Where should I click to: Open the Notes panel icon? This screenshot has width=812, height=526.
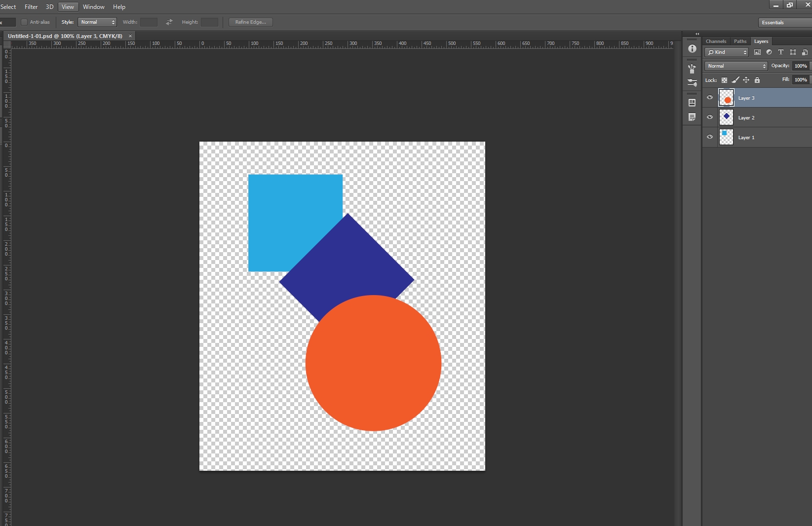point(692,117)
